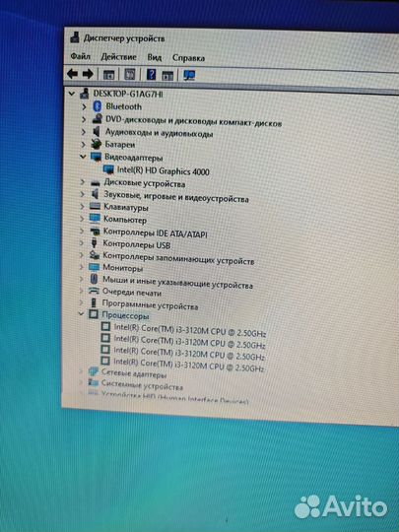Click the mouse devices category icon
This screenshot has width=399, height=532.
94,279
